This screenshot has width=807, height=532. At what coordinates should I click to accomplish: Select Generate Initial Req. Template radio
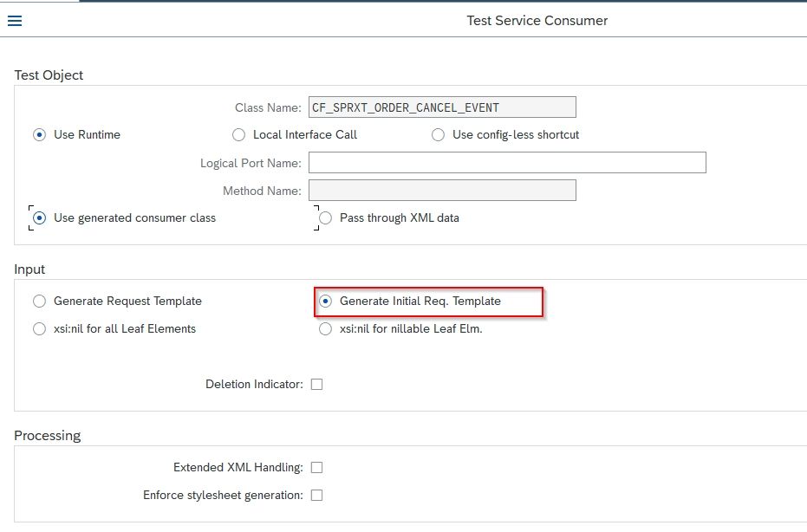pos(325,301)
